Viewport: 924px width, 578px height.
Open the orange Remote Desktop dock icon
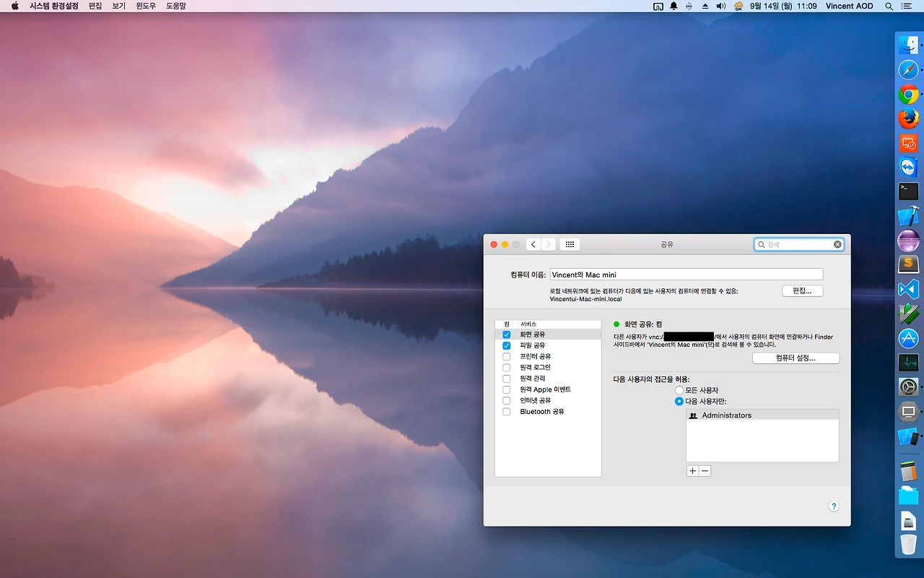(x=907, y=143)
